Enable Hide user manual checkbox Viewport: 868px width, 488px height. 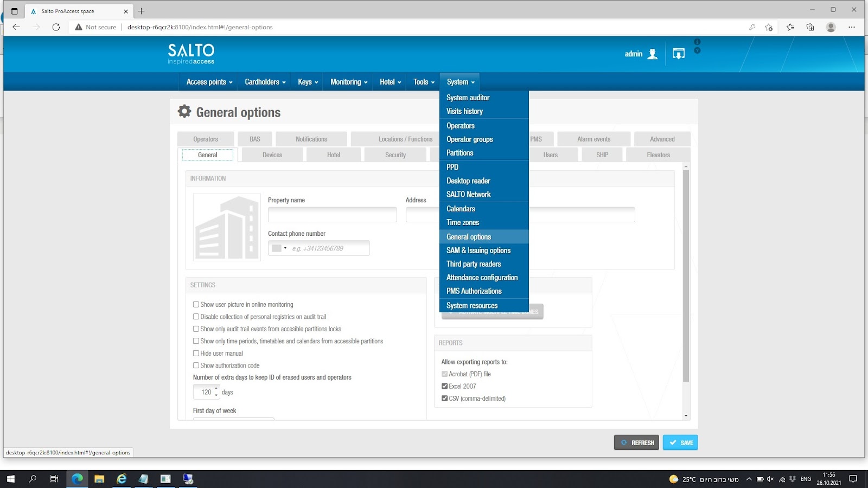196,354
